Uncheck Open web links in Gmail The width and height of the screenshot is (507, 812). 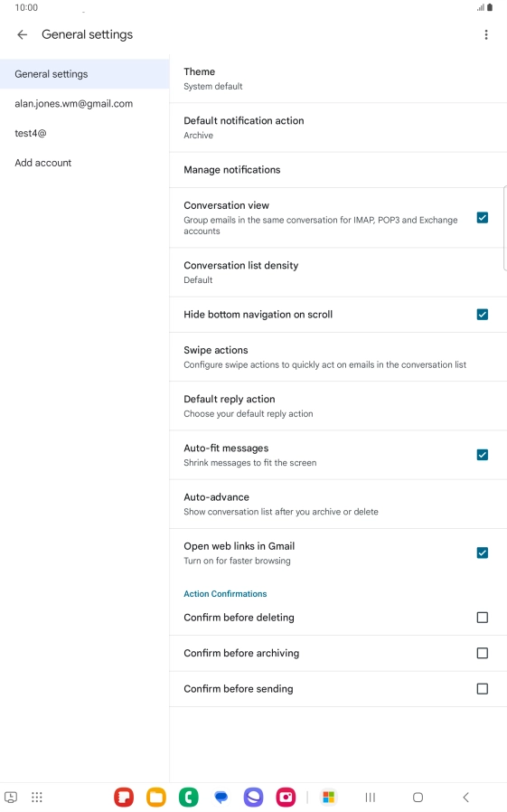[x=483, y=552]
